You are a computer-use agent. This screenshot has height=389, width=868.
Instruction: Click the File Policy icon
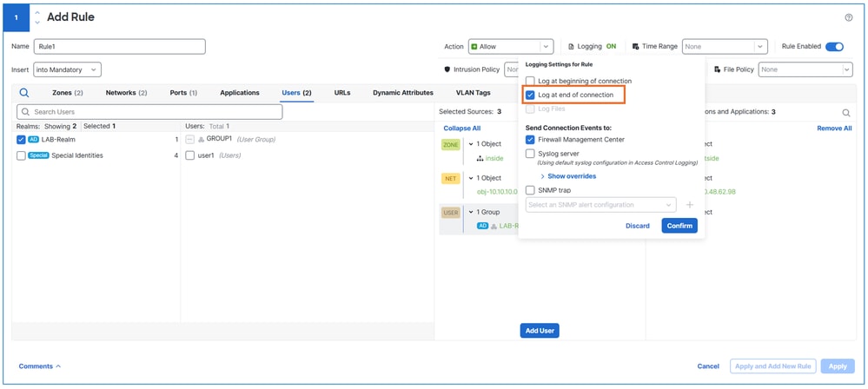718,69
